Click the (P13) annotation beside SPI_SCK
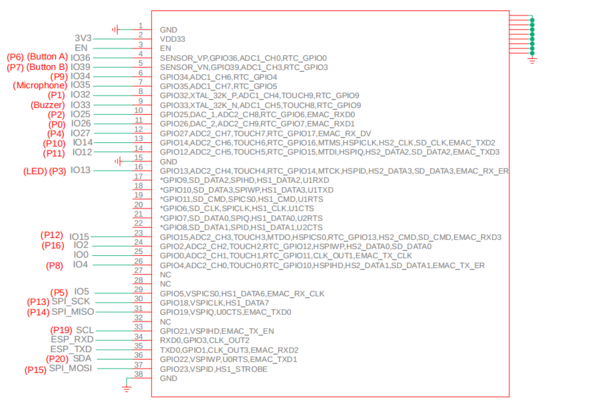 click(x=38, y=302)
